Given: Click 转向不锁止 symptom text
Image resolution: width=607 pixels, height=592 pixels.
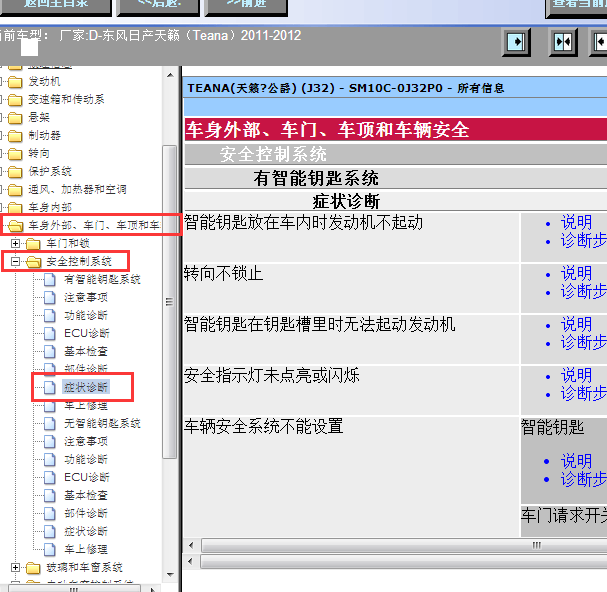Looking at the screenshot, I should [x=223, y=274].
